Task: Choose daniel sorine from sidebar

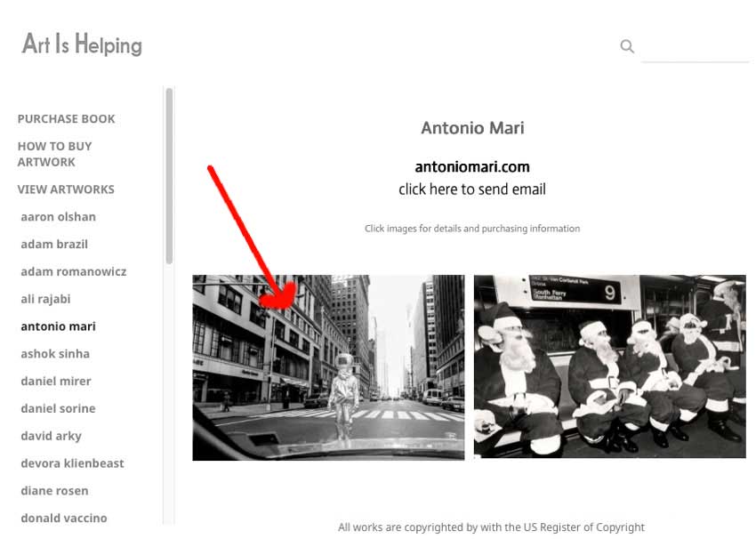Action: [58, 409]
